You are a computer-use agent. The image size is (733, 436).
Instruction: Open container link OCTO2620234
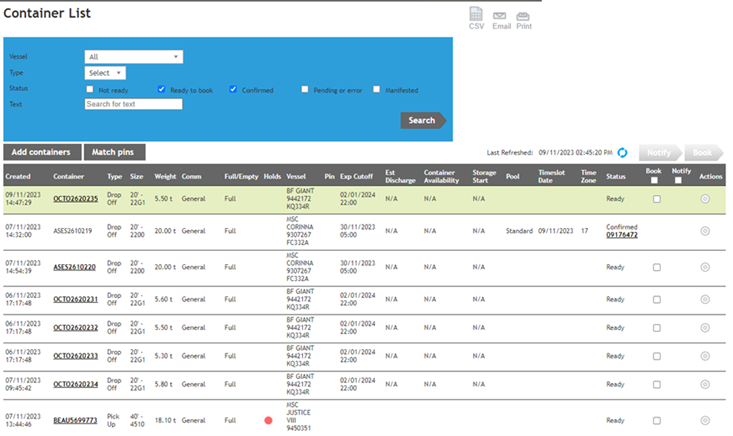click(76, 384)
